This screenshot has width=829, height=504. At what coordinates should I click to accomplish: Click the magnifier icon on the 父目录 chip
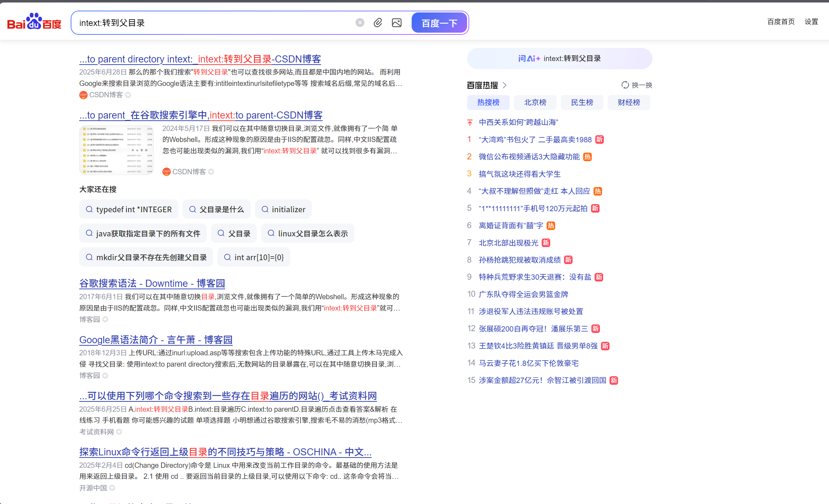[222, 233]
